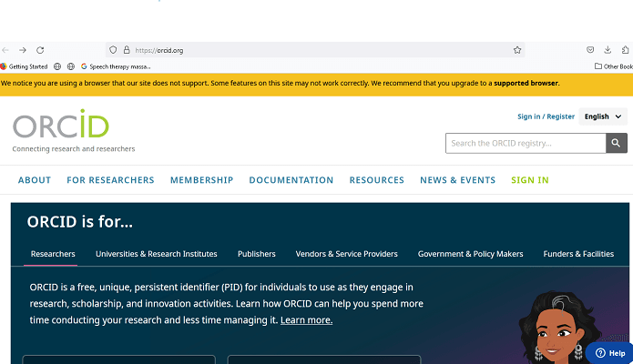
Task: Bookmark this page with the star icon
Action: (x=517, y=50)
